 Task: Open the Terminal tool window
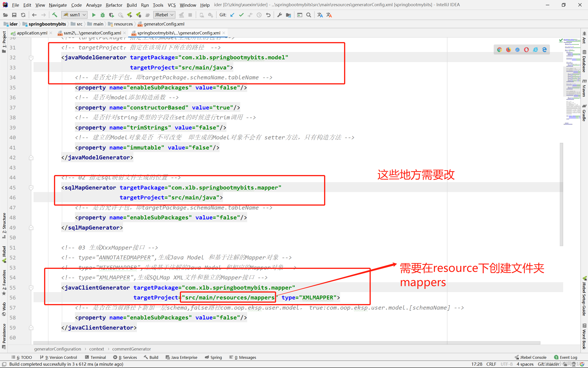(96, 357)
